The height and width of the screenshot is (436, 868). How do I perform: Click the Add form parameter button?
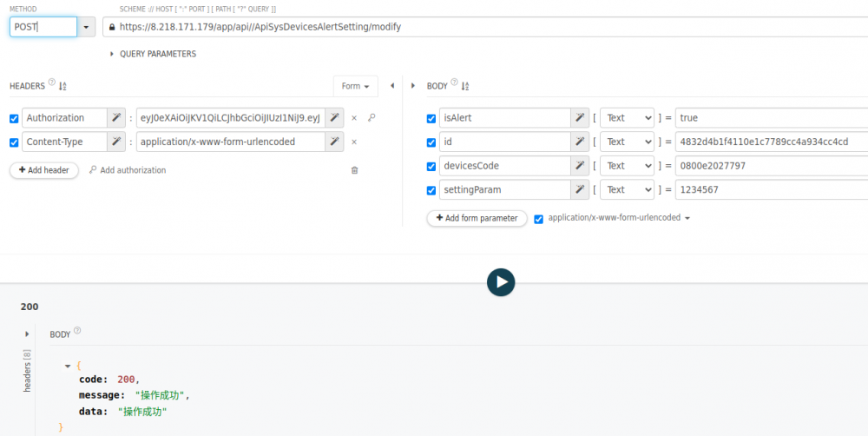pyautogui.click(x=477, y=218)
